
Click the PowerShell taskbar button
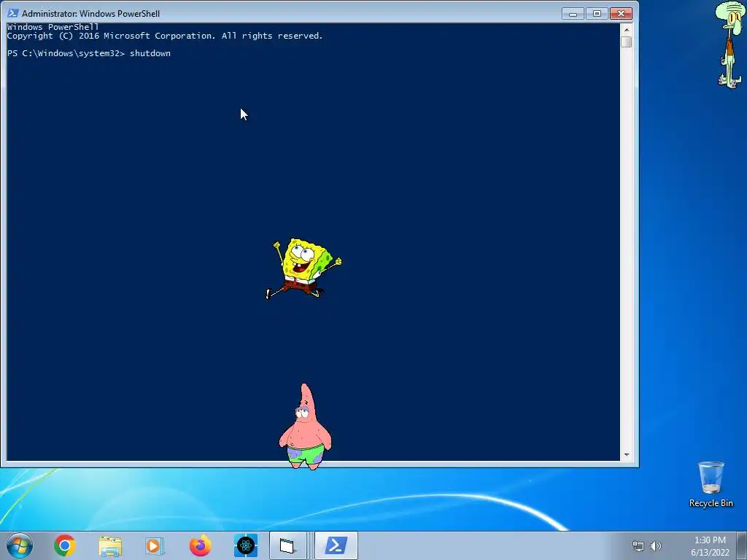pyautogui.click(x=336, y=545)
